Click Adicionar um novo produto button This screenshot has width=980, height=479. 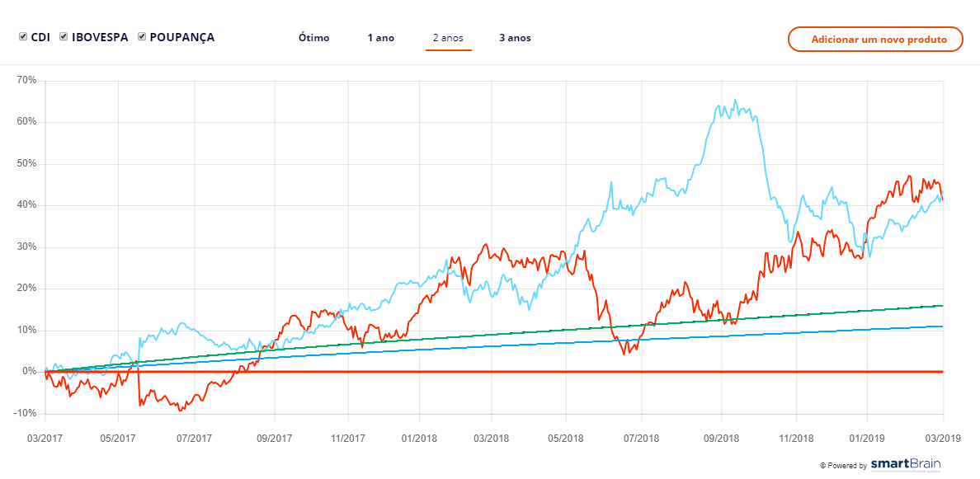pyautogui.click(x=875, y=40)
